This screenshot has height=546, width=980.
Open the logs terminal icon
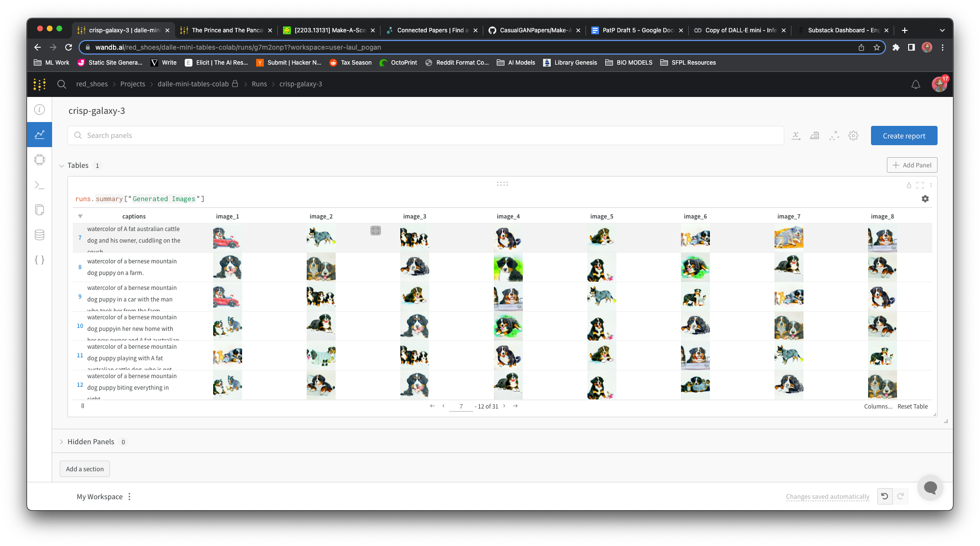40,185
